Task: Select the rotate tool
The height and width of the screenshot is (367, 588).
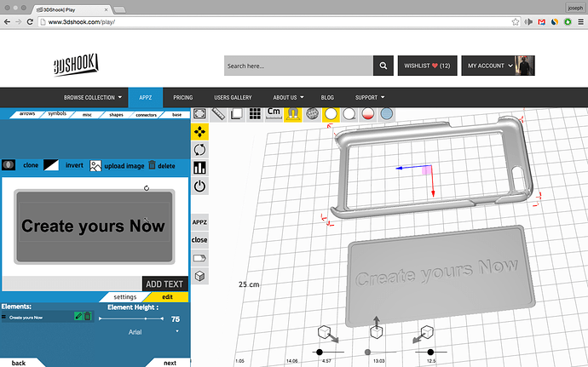Action: [x=199, y=149]
